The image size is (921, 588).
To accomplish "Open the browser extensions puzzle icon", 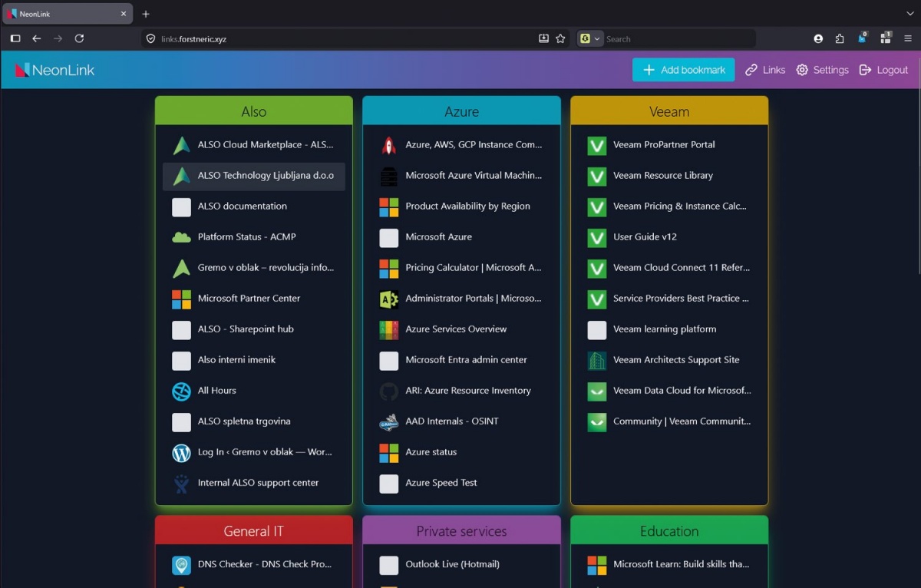I will point(840,38).
